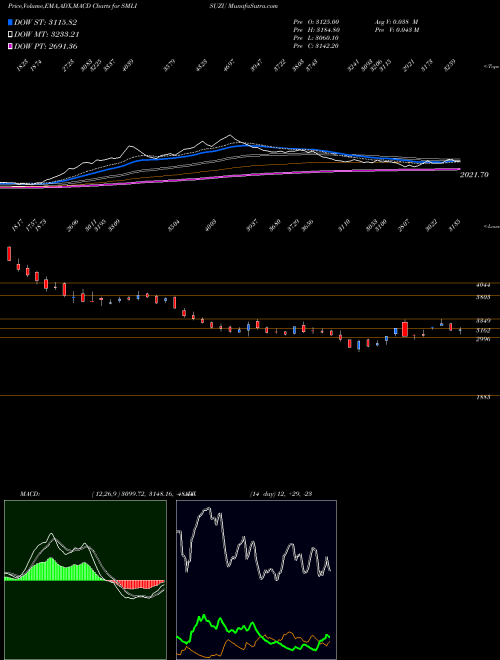This screenshot has height=660, width=500.
Task: Click the 'Pre V: 0.043 M' volume text
Action: coord(396,30)
